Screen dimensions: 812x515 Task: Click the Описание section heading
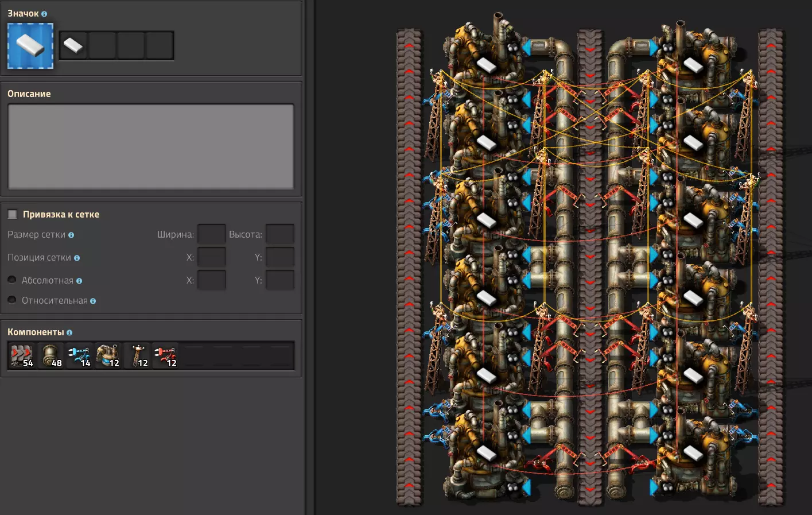click(29, 94)
